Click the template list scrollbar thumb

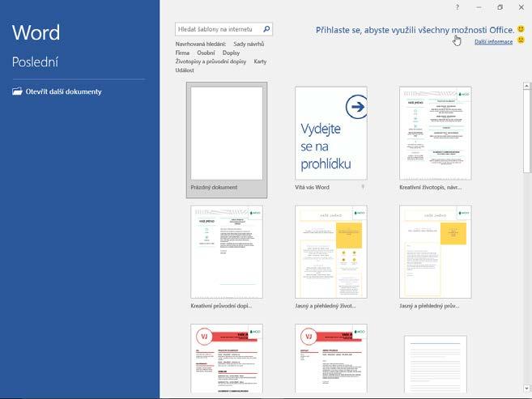click(x=526, y=132)
